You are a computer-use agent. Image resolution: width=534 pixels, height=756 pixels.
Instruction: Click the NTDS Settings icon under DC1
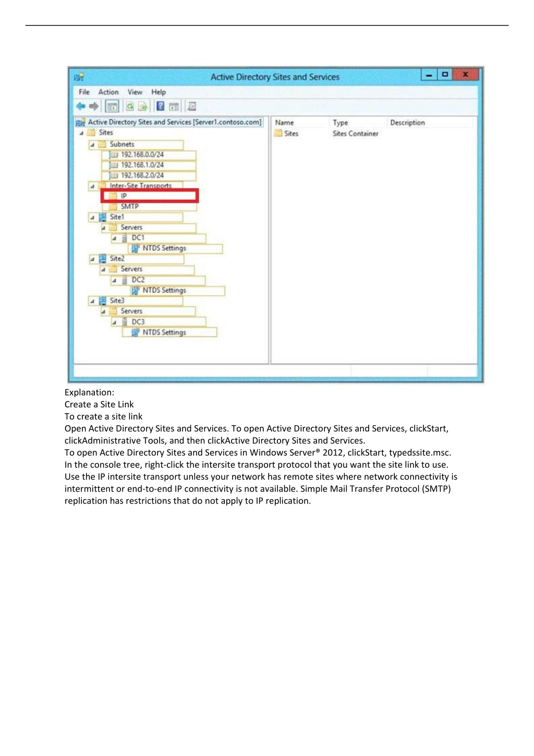pos(136,248)
